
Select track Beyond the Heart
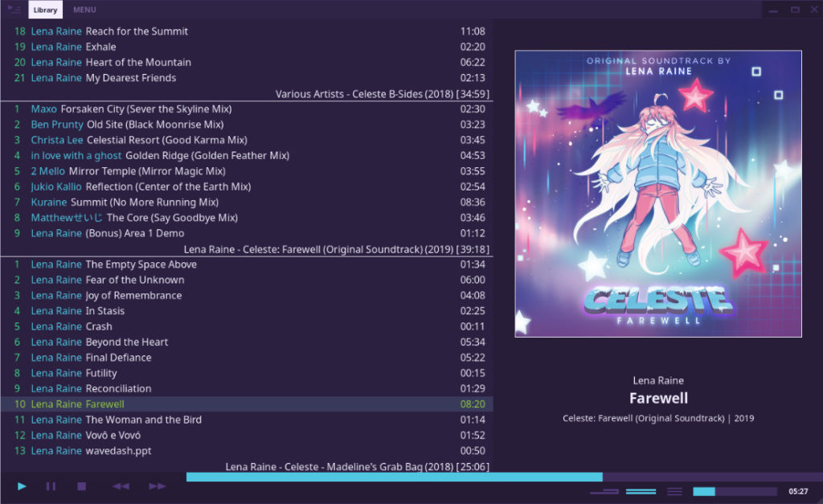click(x=247, y=342)
